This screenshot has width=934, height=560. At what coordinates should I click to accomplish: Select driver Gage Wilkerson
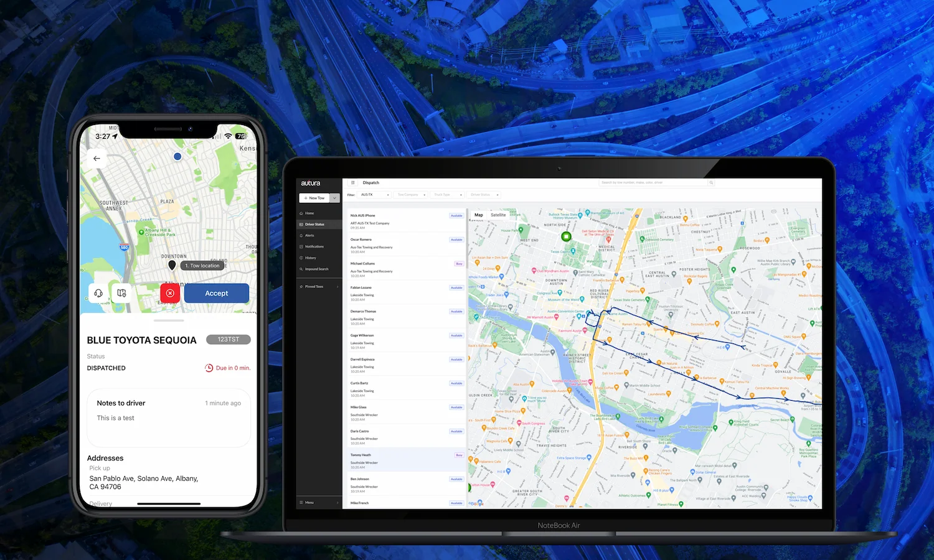pos(405,341)
